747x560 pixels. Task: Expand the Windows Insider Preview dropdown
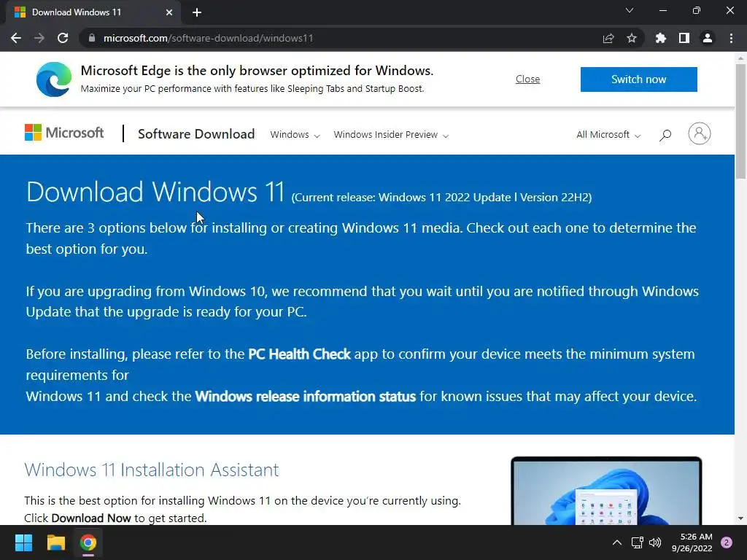tap(391, 135)
